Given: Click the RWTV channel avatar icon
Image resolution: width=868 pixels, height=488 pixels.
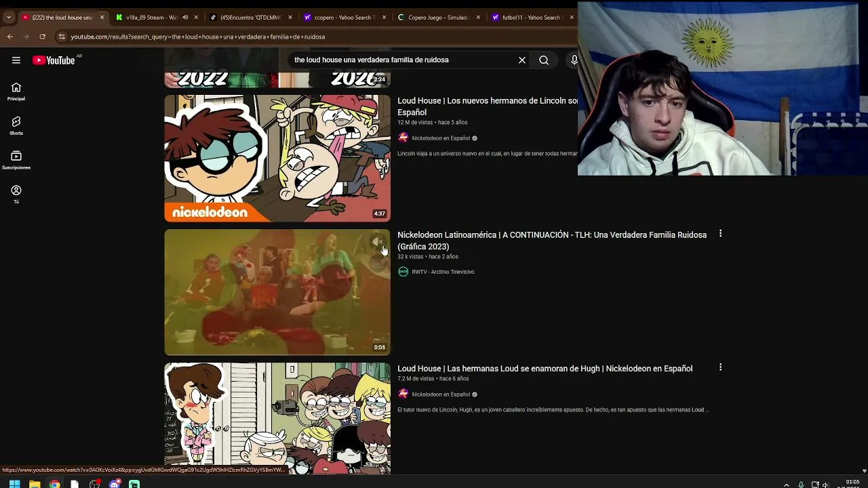Looking at the screenshot, I should [403, 272].
